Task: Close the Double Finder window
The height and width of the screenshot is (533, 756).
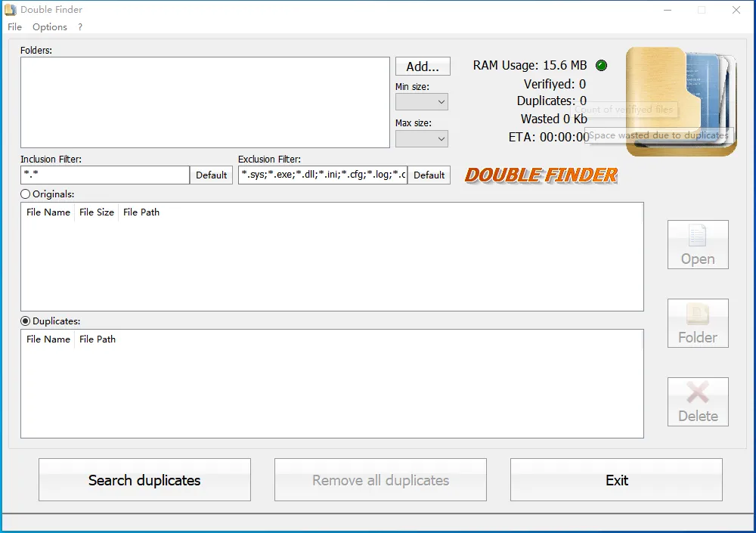Action: [x=736, y=10]
